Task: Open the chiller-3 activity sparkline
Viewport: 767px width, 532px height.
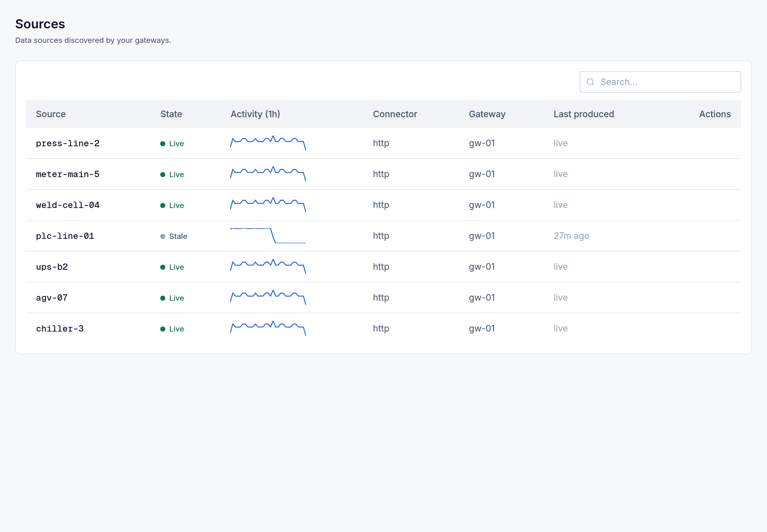Action: tap(268, 328)
